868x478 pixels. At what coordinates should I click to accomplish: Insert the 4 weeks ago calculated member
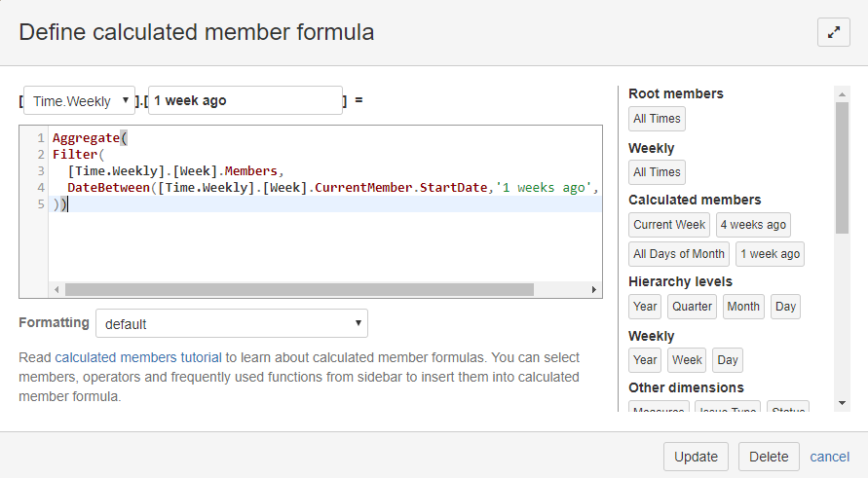point(753,225)
